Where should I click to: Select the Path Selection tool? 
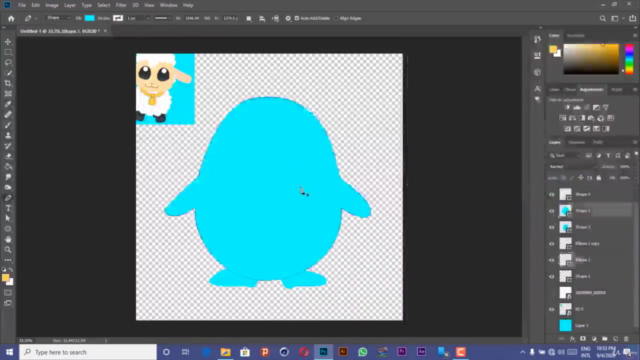coord(8,218)
